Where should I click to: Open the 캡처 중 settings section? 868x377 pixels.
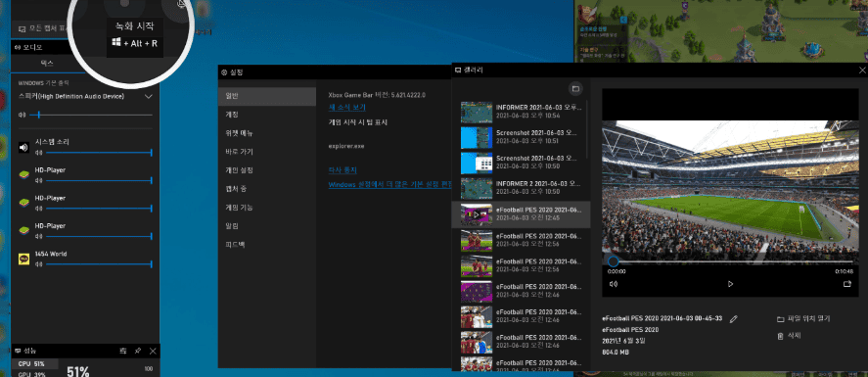pyautogui.click(x=267, y=189)
